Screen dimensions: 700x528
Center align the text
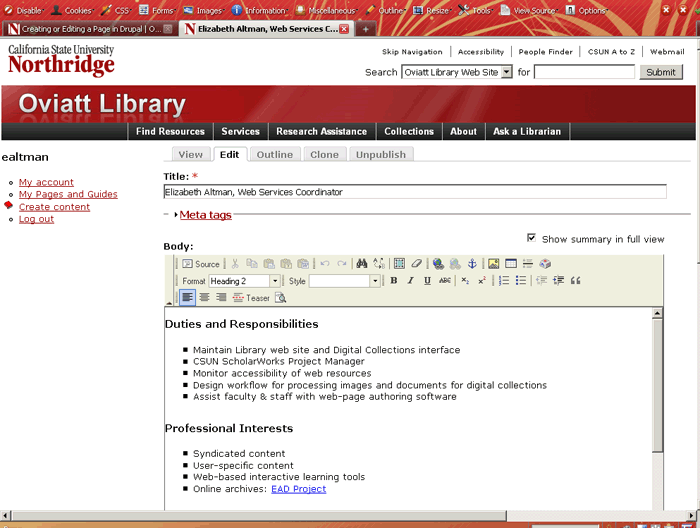coord(204,298)
